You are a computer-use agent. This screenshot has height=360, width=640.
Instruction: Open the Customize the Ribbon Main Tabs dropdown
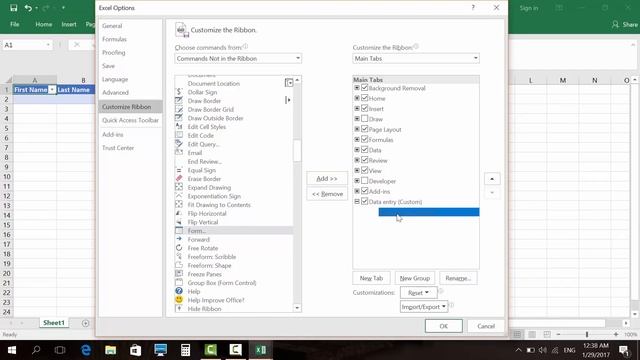[416, 58]
